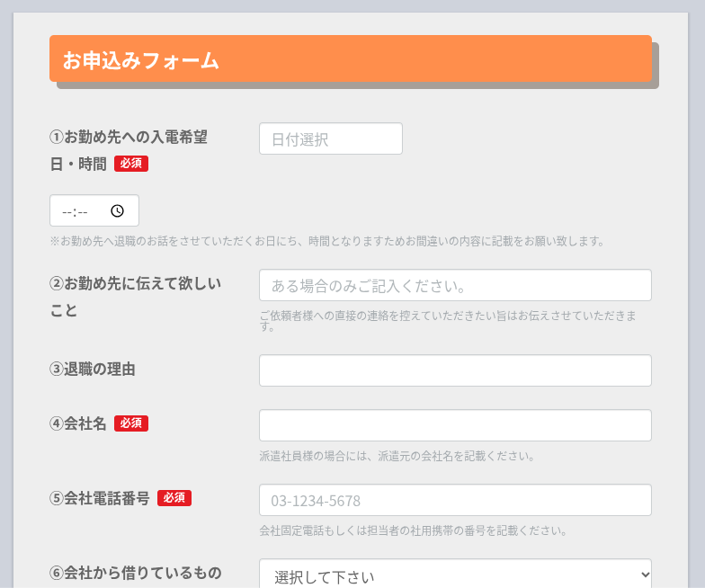Click the ③退職の理由 label
Screen dimensions: 705x588
coord(93,369)
